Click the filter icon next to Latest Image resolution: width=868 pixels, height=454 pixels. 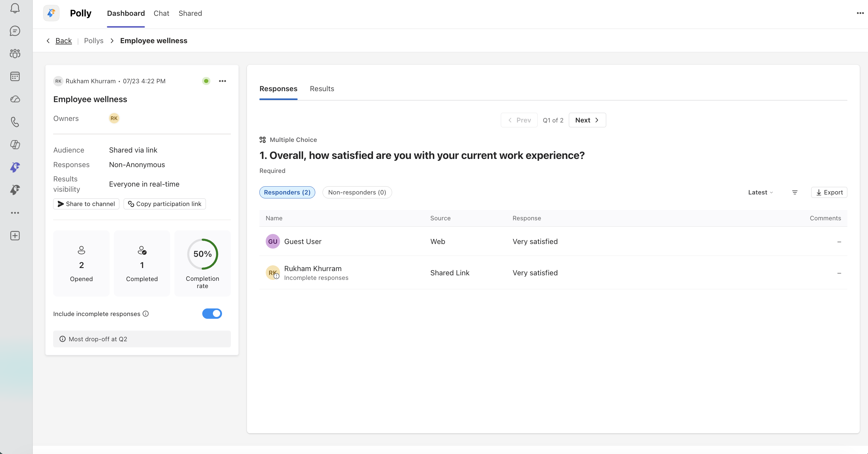pyautogui.click(x=795, y=192)
